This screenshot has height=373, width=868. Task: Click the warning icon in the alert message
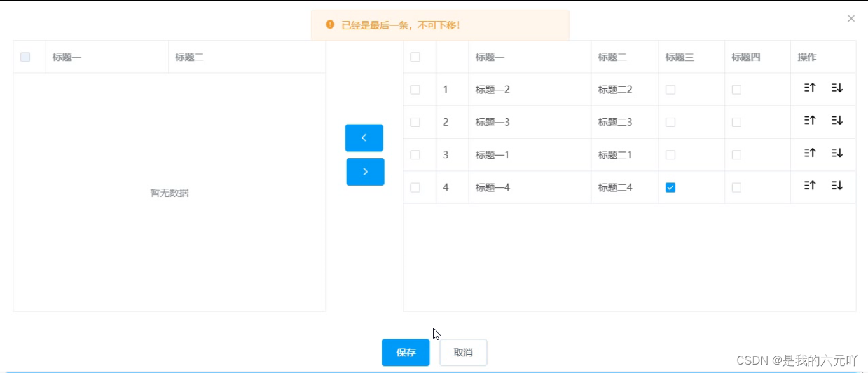click(x=329, y=25)
